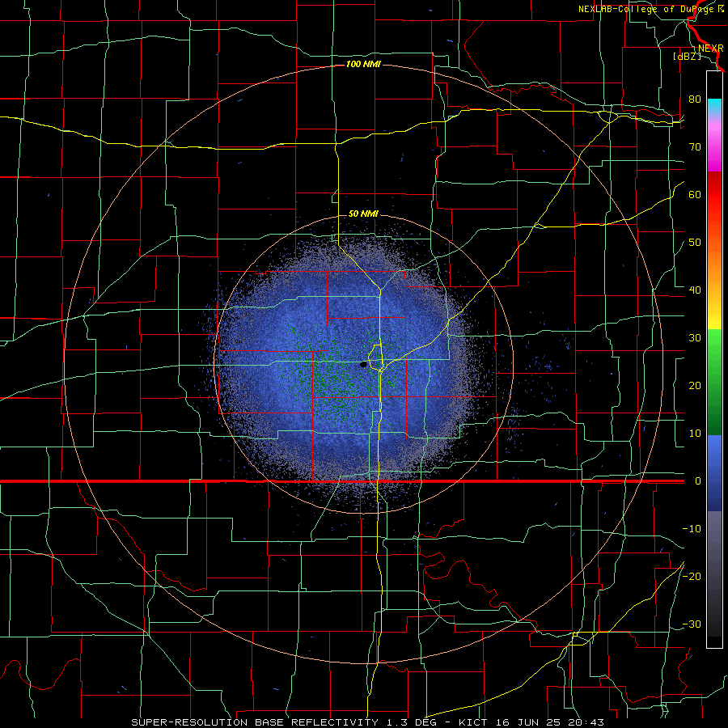Click the 20 value on dBZ scale

pyautogui.click(x=695, y=386)
